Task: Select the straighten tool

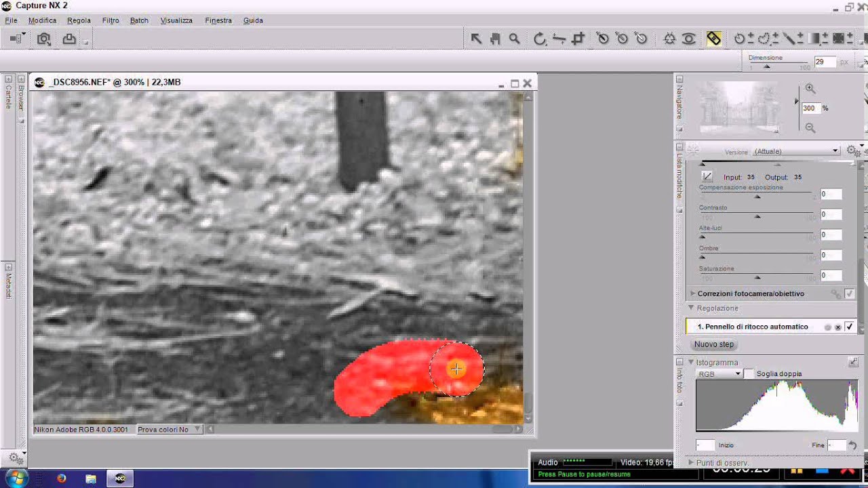Action: (559, 39)
